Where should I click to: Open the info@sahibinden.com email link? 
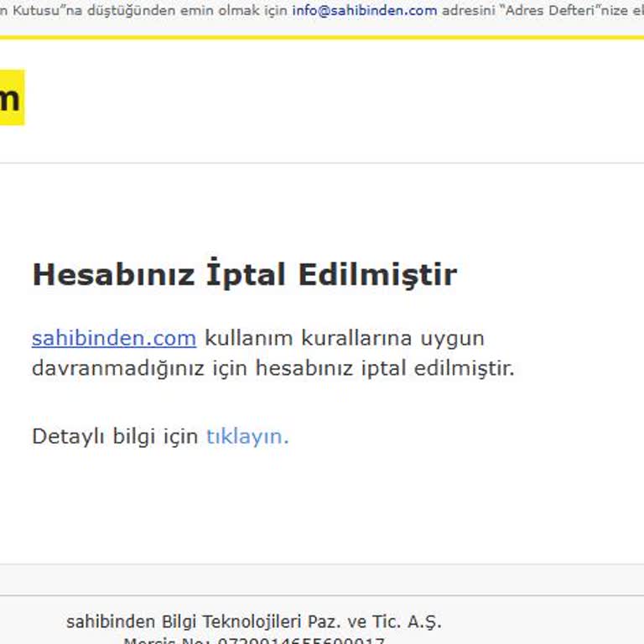tap(364, 10)
